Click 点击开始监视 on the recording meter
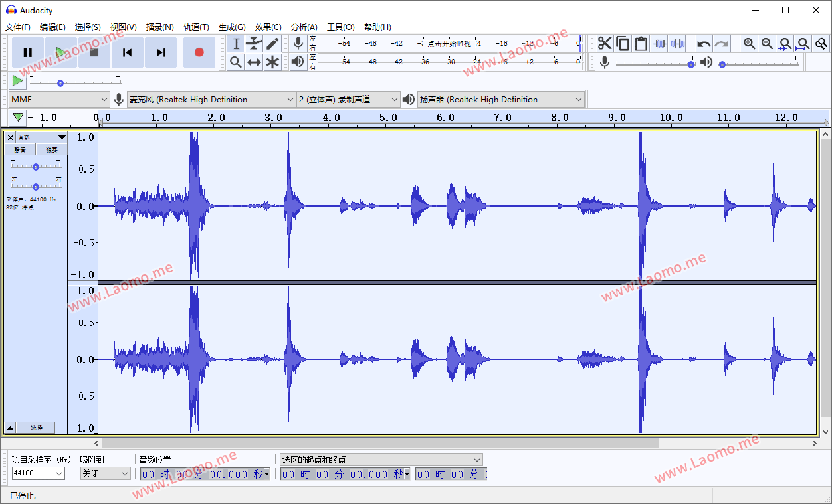 449,44
